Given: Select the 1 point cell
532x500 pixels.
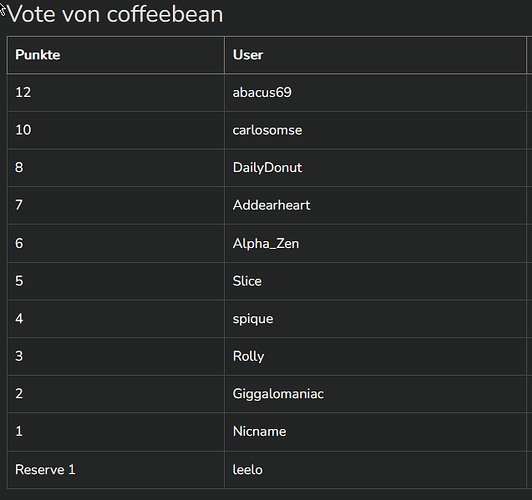Looking at the screenshot, I should (116, 431).
